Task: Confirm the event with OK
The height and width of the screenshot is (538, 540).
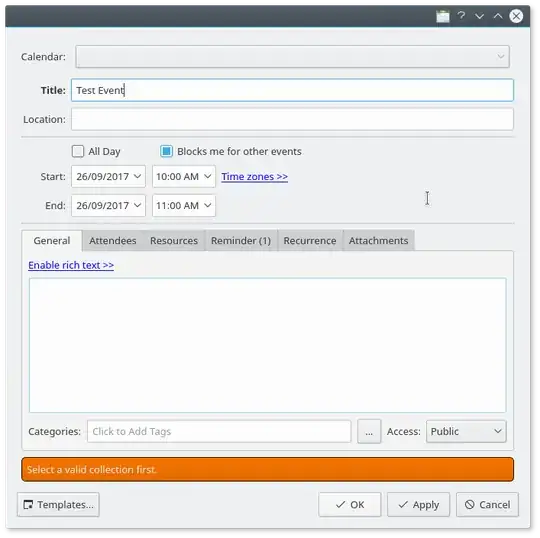Action: click(350, 505)
